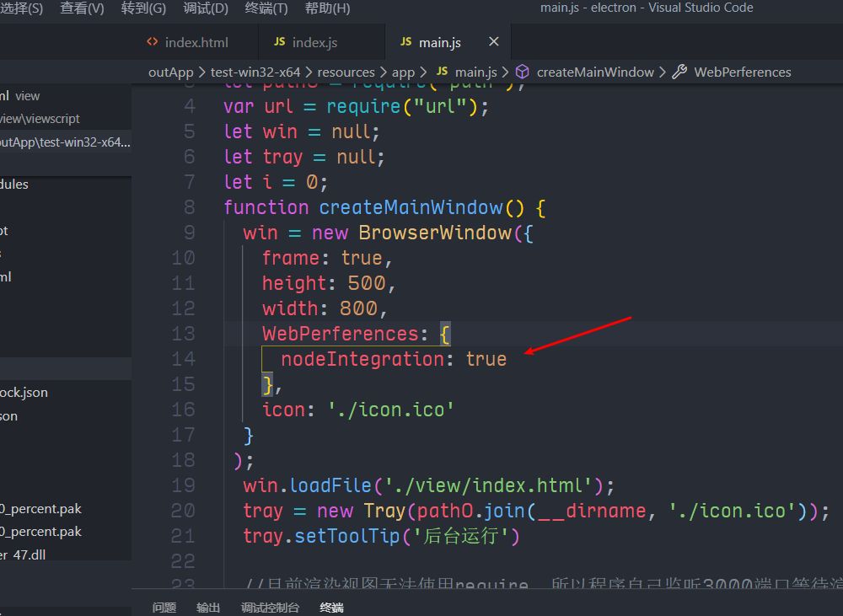
Task: Open the 查看(V) menu
Action: [x=82, y=8]
